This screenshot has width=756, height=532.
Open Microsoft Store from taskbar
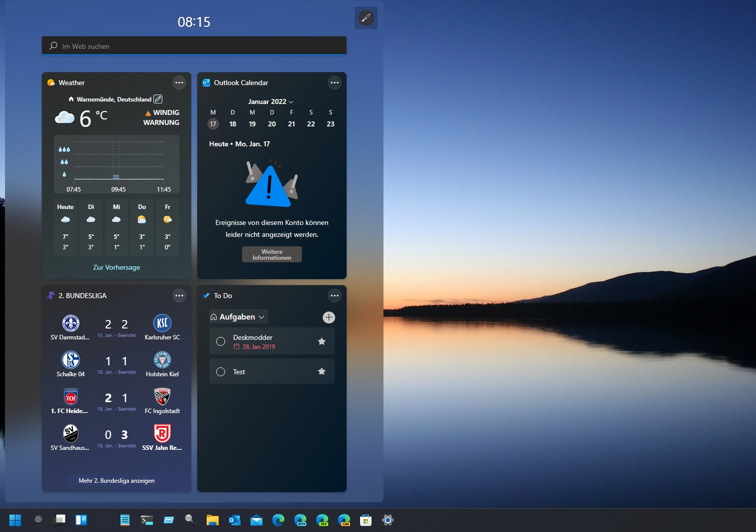click(366, 520)
